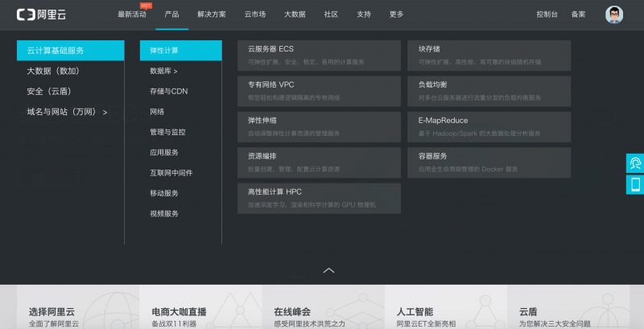
Task: Open the 块存储 product card
Action: click(x=489, y=56)
